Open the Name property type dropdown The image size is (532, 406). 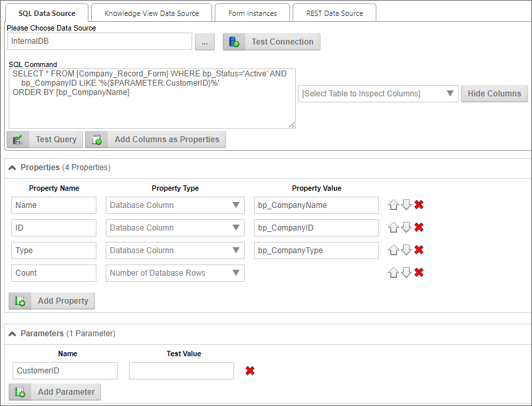coord(175,205)
